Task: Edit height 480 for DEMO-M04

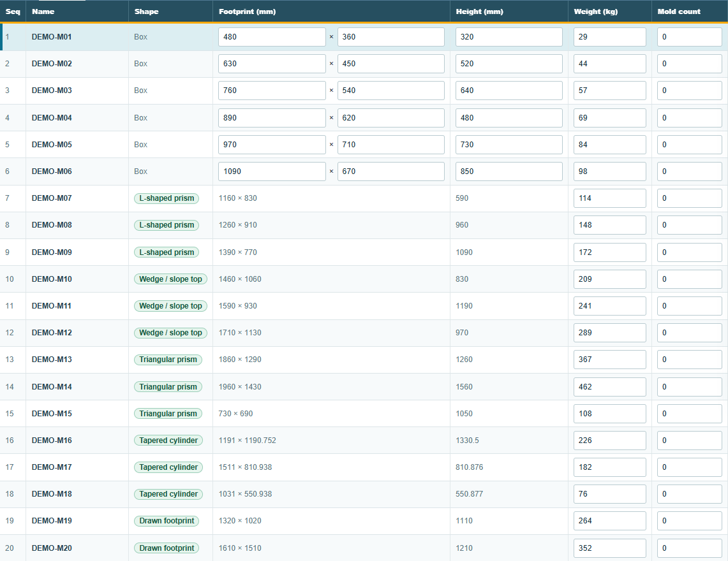Action: click(x=509, y=118)
